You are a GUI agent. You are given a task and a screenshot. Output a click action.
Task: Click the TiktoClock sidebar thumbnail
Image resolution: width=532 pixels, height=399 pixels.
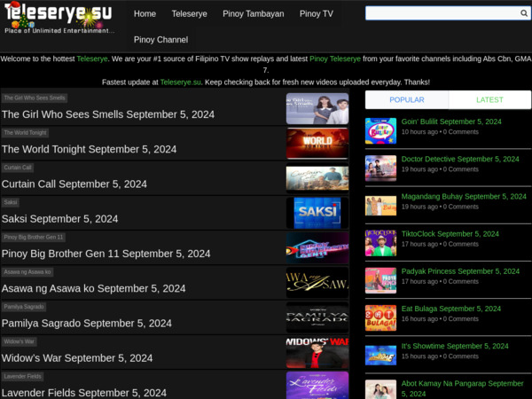coord(380,243)
